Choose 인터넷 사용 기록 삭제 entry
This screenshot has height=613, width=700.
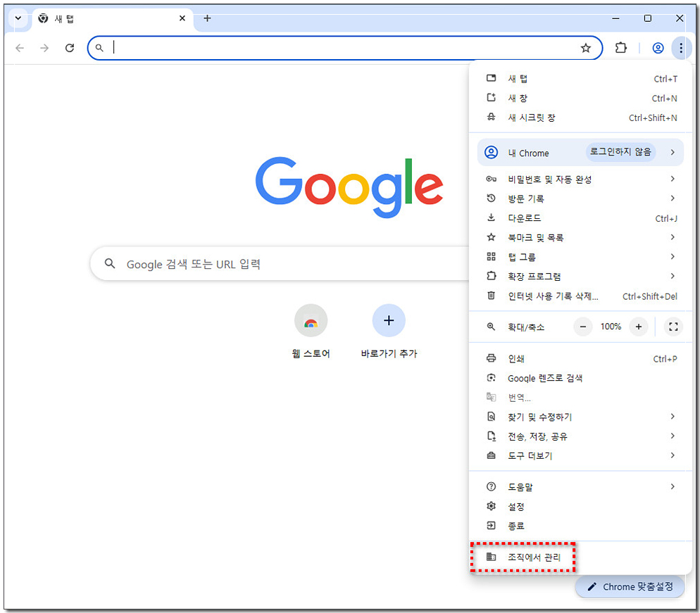click(x=581, y=296)
